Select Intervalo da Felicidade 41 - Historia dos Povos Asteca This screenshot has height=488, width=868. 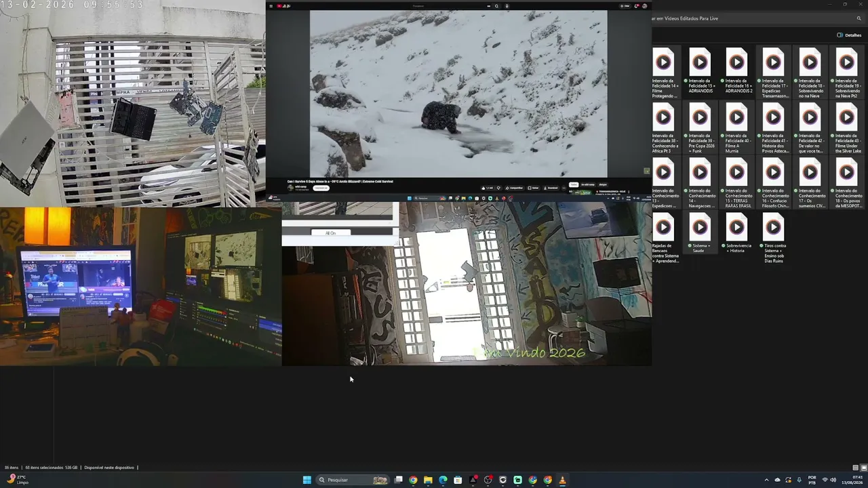click(773, 128)
